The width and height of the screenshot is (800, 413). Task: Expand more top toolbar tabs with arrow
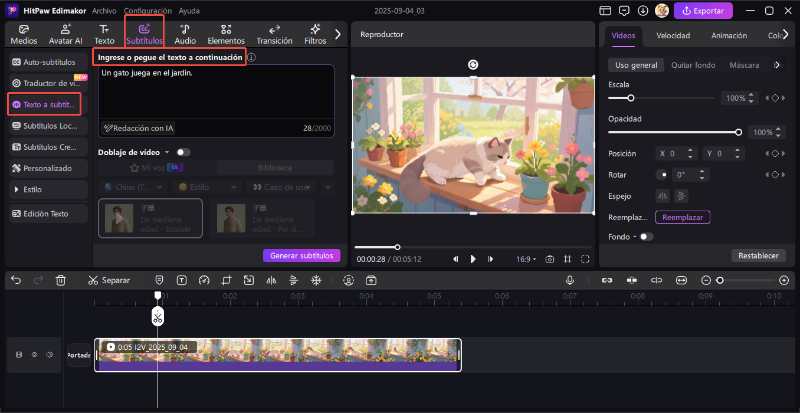click(x=337, y=34)
